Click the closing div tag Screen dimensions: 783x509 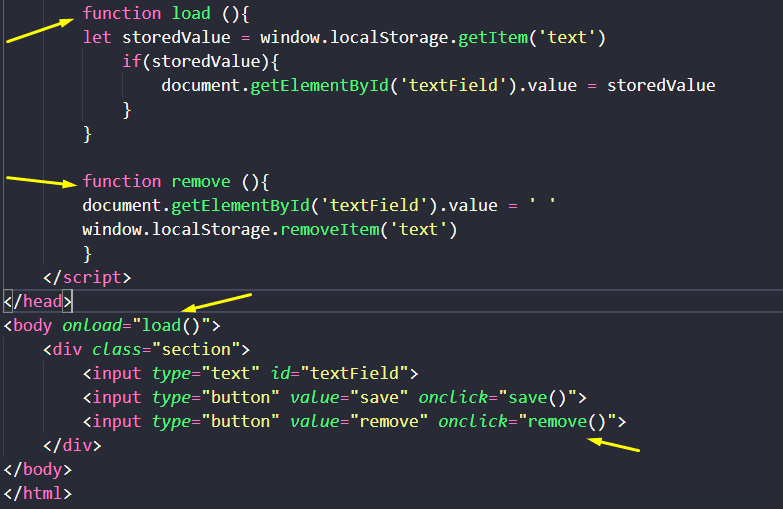[x=72, y=444]
